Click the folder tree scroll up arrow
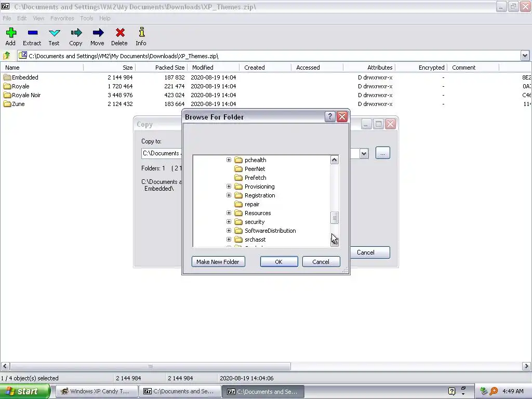Image resolution: width=532 pixels, height=399 pixels. pyautogui.click(x=334, y=160)
